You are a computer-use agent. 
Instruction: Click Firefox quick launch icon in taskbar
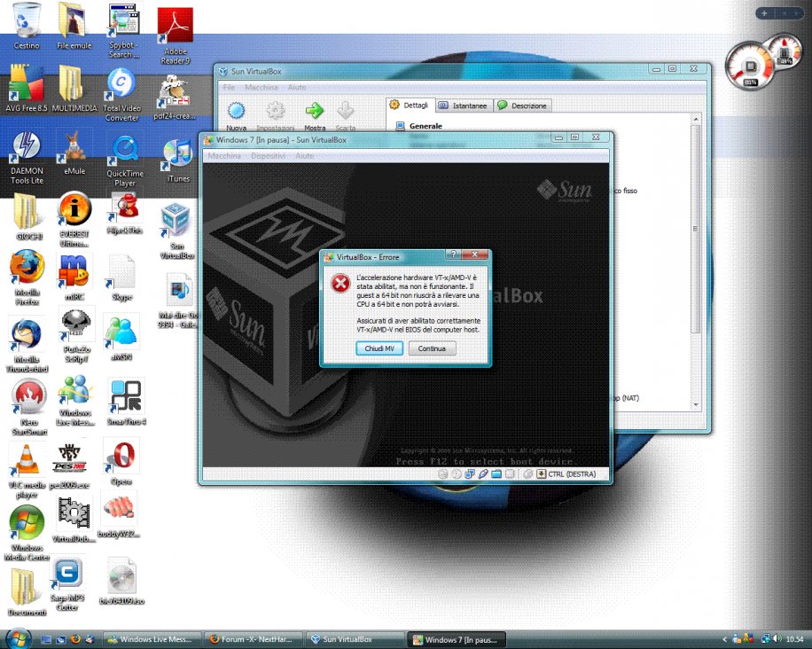pyautogui.click(x=75, y=639)
